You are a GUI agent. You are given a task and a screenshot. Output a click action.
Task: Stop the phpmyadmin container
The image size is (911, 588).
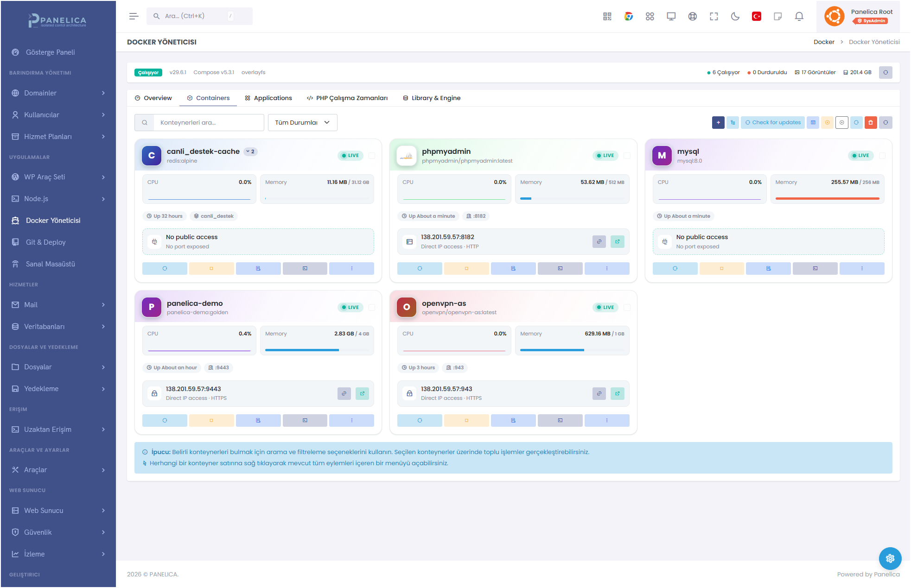click(466, 268)
